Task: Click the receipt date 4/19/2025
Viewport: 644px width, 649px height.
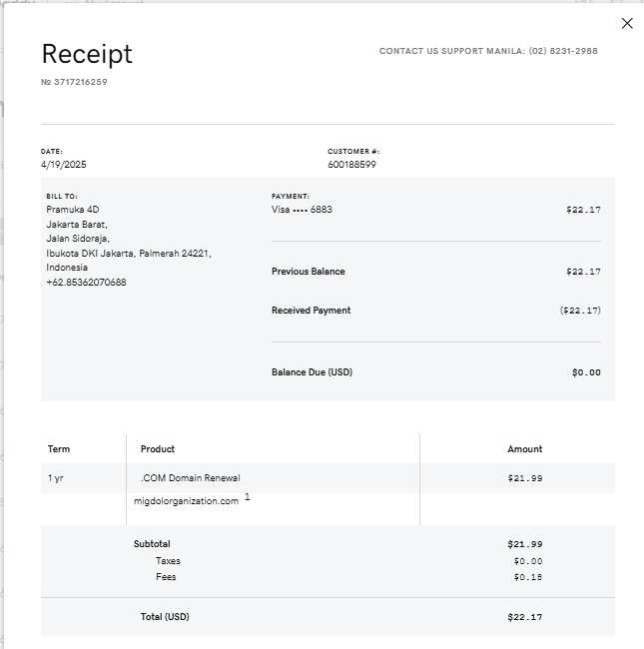Action: coord(64,165)
